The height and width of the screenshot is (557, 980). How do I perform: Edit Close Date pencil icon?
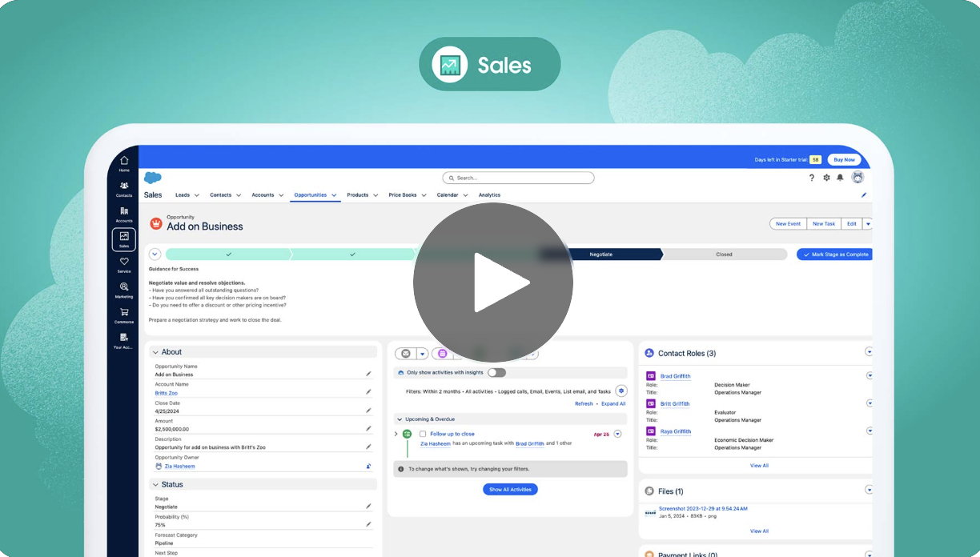click(368, 411)
